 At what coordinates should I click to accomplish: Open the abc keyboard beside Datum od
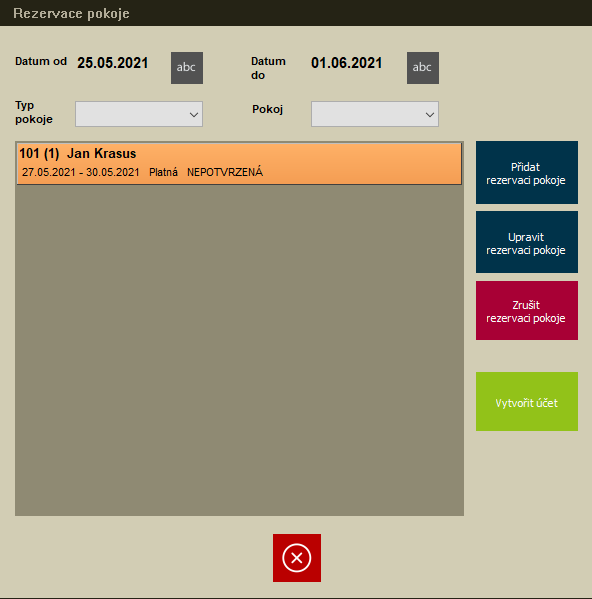187,68
